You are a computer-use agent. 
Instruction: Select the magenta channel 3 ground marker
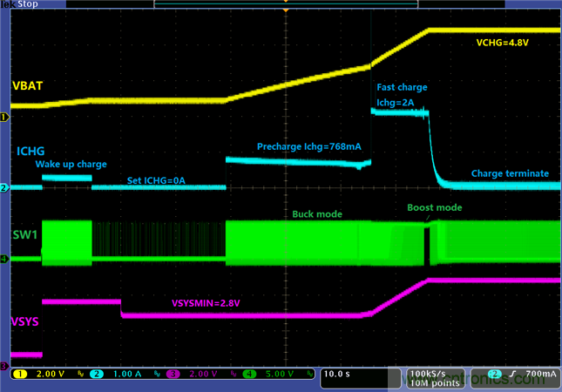pos(4,367)
